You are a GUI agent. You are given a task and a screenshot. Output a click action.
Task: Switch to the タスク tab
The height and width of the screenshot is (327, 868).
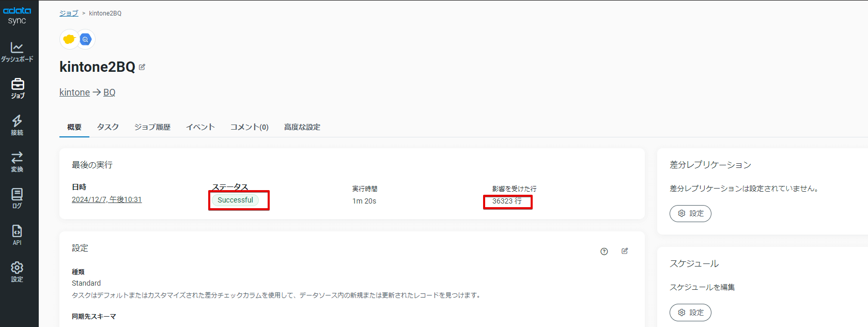(108, 127)
